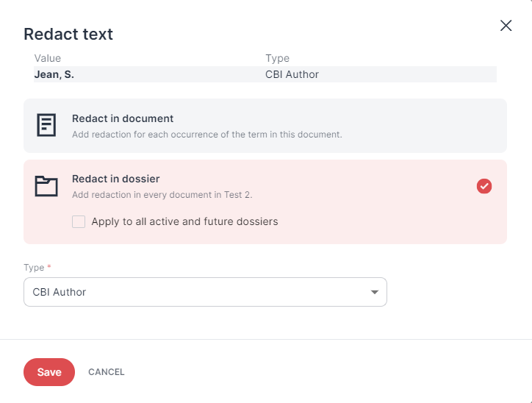Click the folder icon for Redact in dossier
The width and height of the screenshot is (532, 403).
(x=46, y=186)
